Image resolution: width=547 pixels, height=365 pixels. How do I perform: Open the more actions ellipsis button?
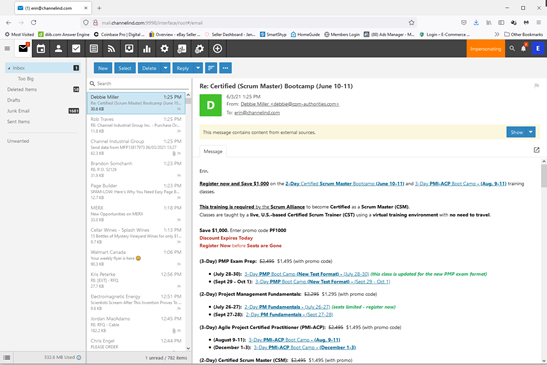225,68
